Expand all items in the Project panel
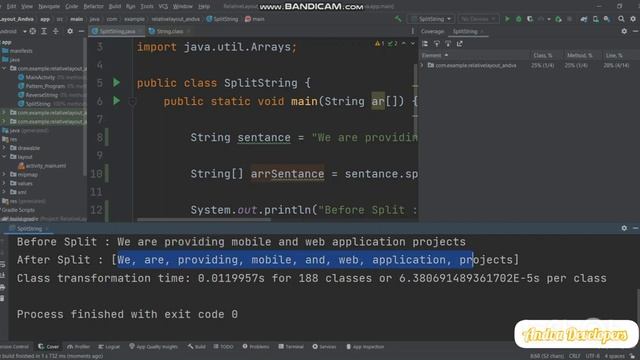The height and width of the screenshot is (360, 640). [44, 31]
